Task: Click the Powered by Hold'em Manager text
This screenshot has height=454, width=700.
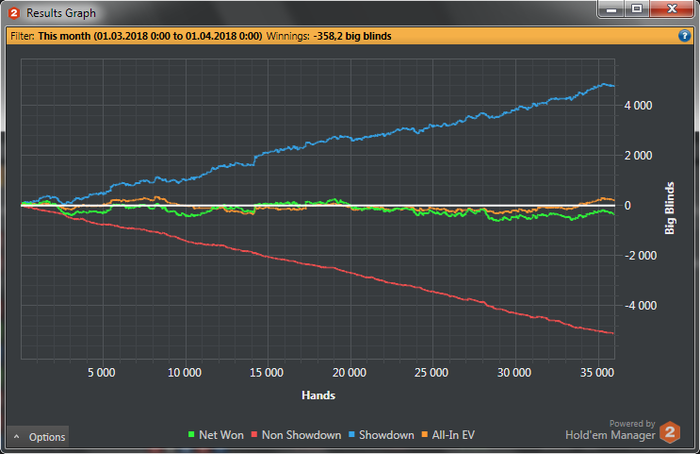Action: tap(610, 430)
